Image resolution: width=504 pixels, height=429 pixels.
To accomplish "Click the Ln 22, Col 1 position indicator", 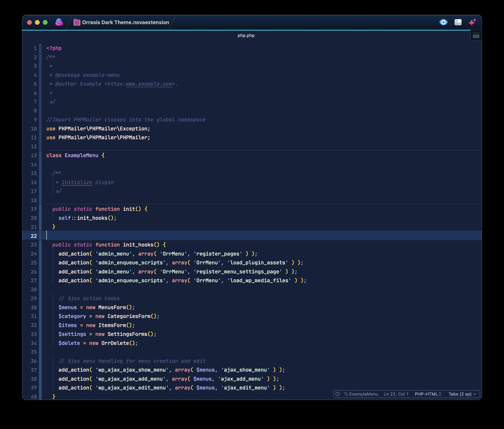I will (x=396, y=394).
